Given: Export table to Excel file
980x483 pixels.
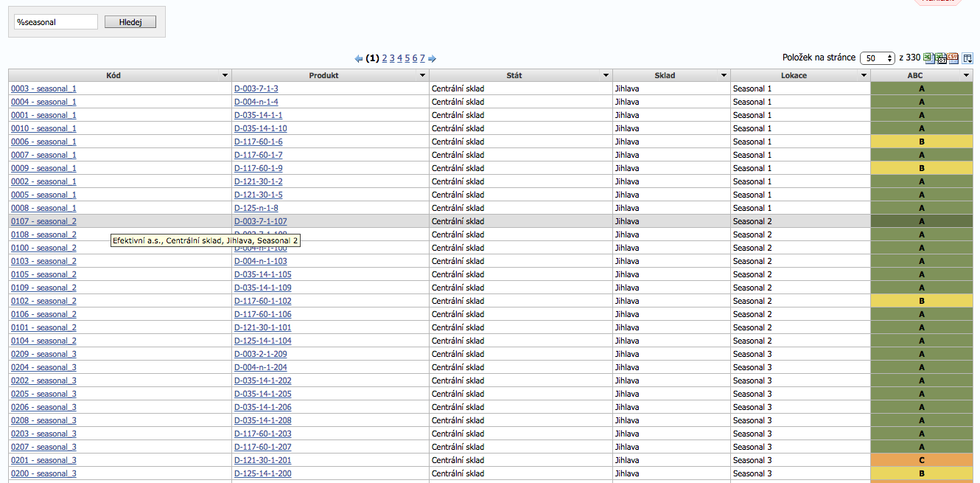Looking at the screenshot, I should point(928,58).
